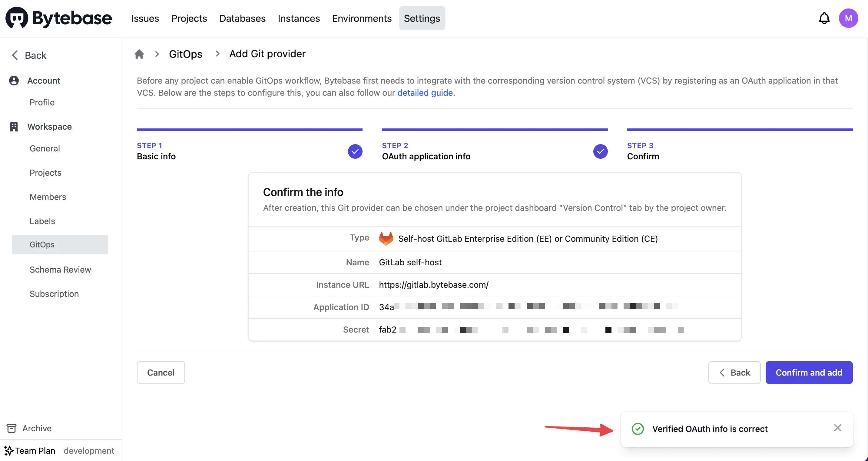Screen dimensions: 868x461
Task: Click the sidebar Back chevron
Action: [x=15, y=55]
